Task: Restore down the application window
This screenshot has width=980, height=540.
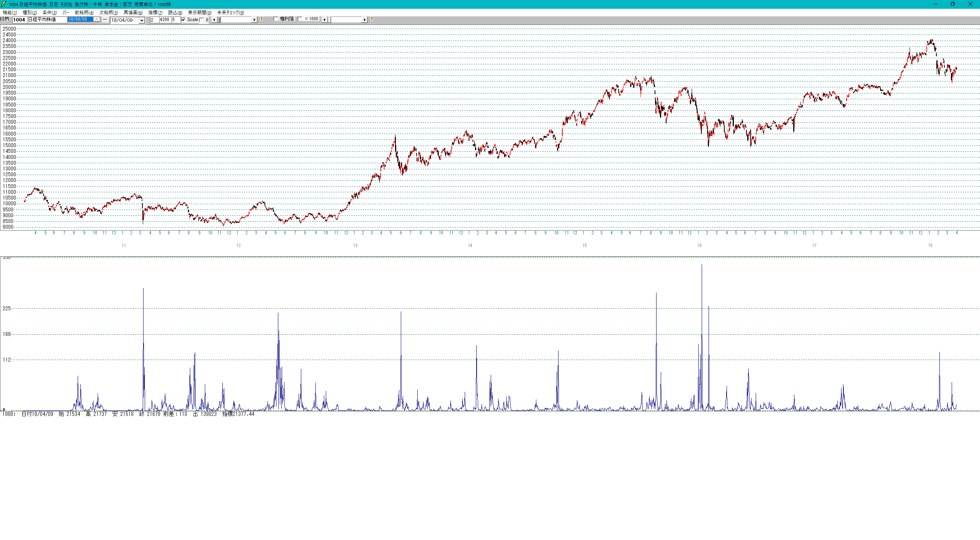Action: pyautogui.click(x=952, y=4)
